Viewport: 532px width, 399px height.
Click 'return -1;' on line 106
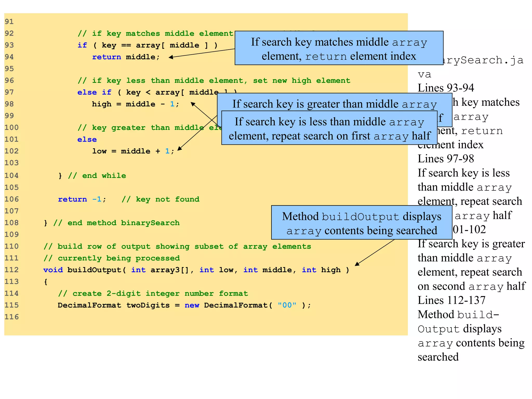coord(82,199)
